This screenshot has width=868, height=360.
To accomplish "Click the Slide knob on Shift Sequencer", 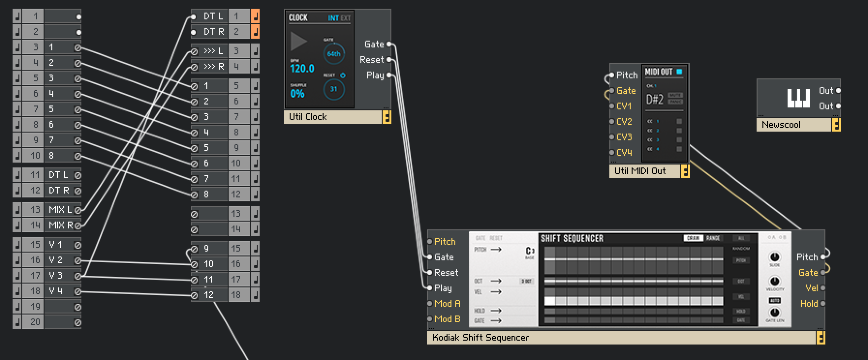I will [x=775, y=257].
